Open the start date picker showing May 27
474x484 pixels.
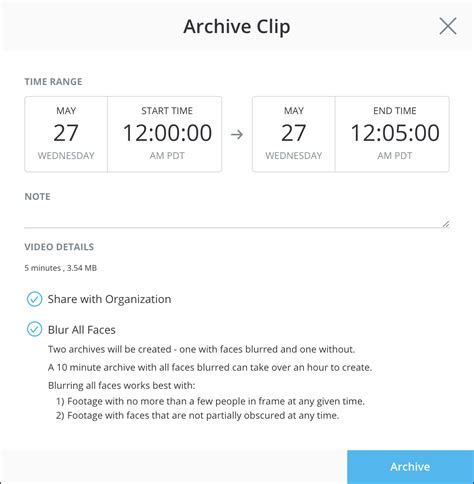(x=66, y=134)
